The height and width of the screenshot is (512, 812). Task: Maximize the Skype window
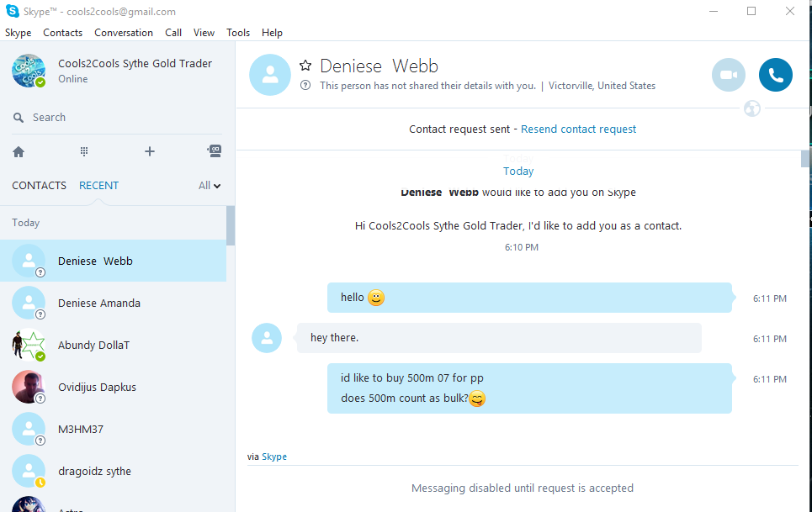point(751,11)
